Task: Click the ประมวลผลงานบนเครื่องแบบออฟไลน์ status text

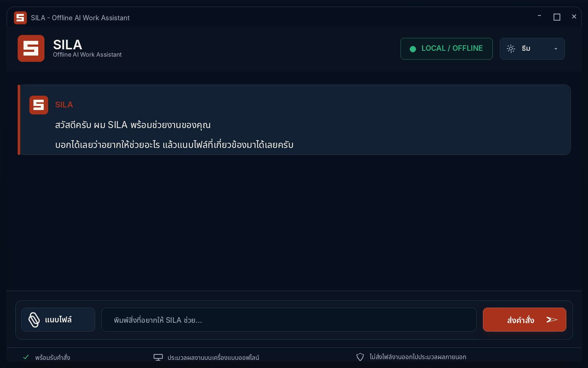Action: (x=213, y=357)
